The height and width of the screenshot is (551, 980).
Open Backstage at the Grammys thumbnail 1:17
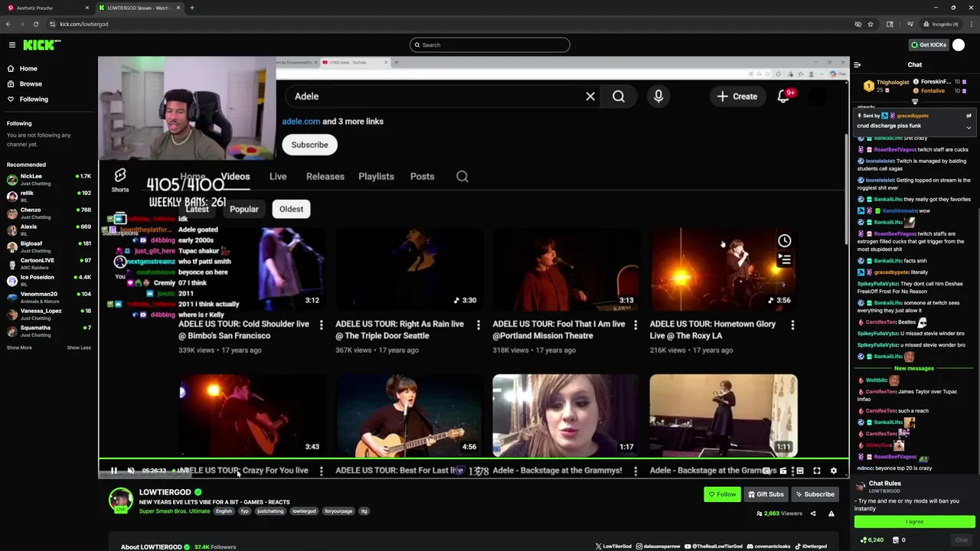tap(566, 416)
